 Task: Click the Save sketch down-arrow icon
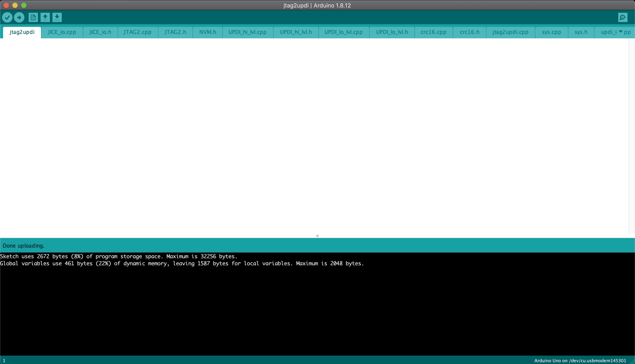[57, 17]
